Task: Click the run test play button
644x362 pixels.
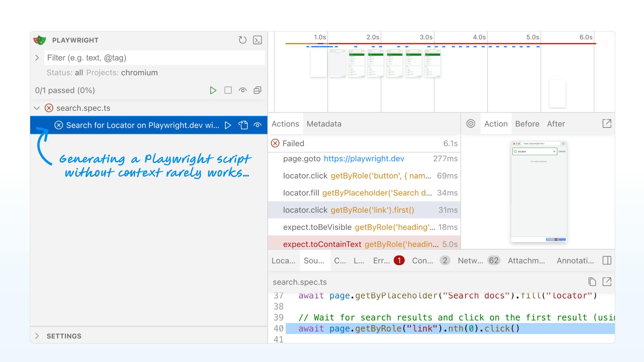Action: click(x=228, y=125)
